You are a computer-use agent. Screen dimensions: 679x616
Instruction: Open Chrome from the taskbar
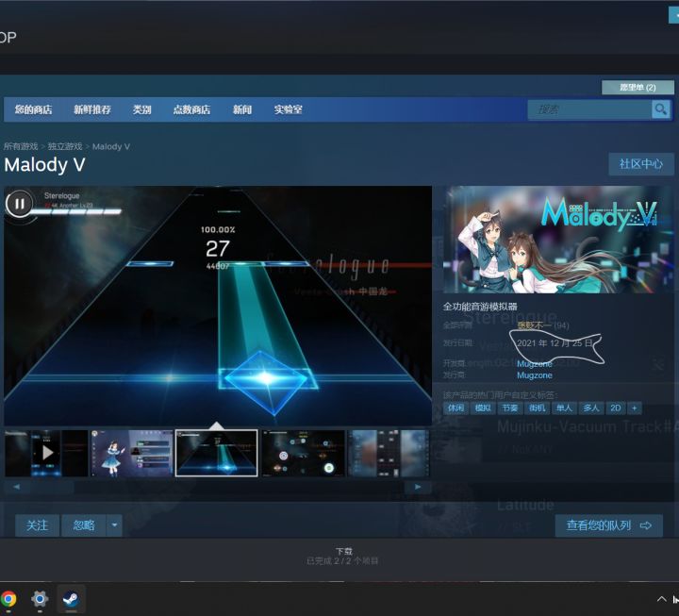click(8, 599)
